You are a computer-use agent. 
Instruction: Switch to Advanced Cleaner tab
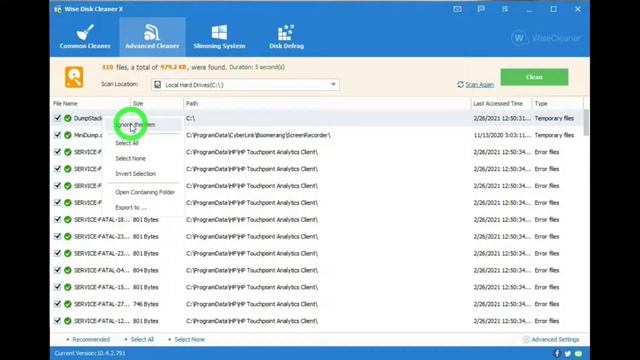pos(152,37)
